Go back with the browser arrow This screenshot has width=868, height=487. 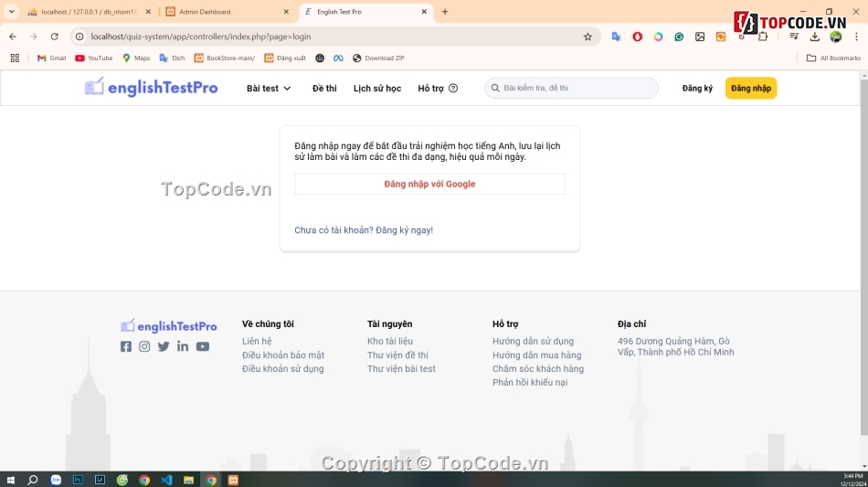(x=13, y=37)
